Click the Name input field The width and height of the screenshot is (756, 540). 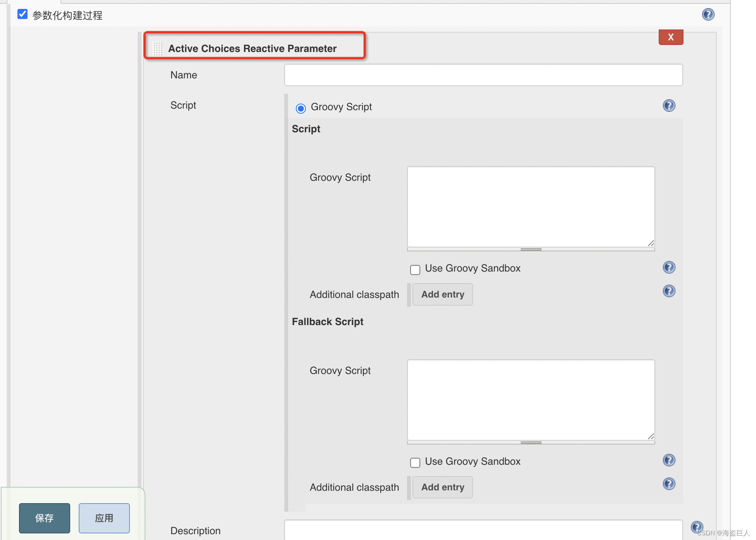[483, 75]
